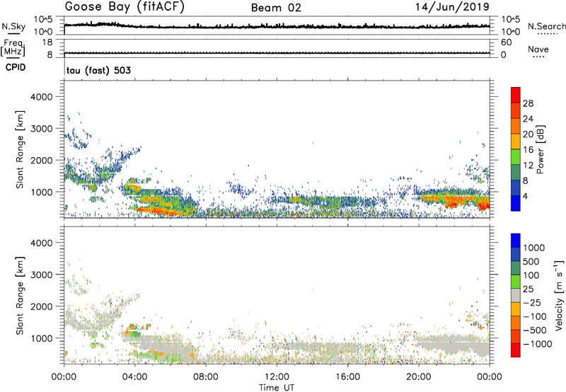Click the "16:00" time axis label
The width and height of the screenshot is (566, 392).
(347, 377)
